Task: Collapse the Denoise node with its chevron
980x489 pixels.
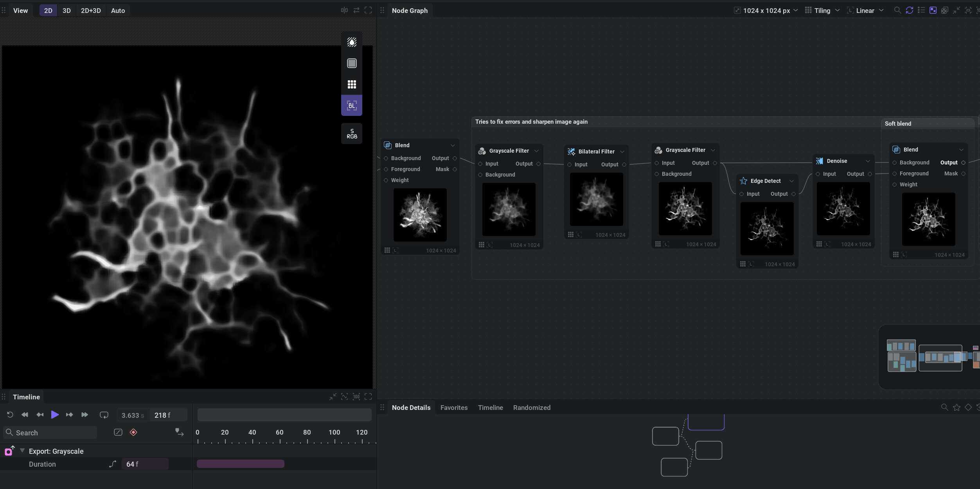Action: 867,161
